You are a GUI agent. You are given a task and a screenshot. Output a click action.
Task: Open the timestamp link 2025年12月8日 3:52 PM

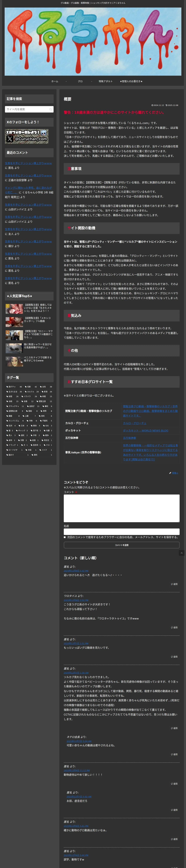point(76,600)
